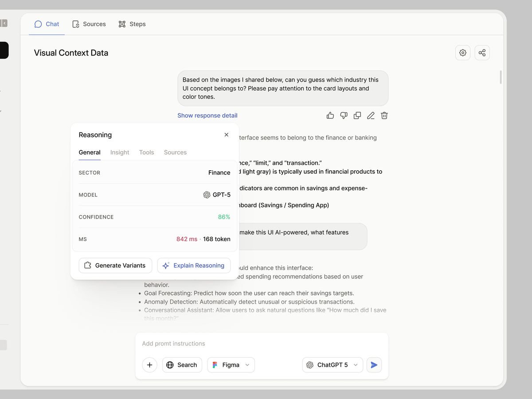Viewport: 532px width, 399px height.
Task: Click the Explain Reasoning button
Action: pos(194,266)
